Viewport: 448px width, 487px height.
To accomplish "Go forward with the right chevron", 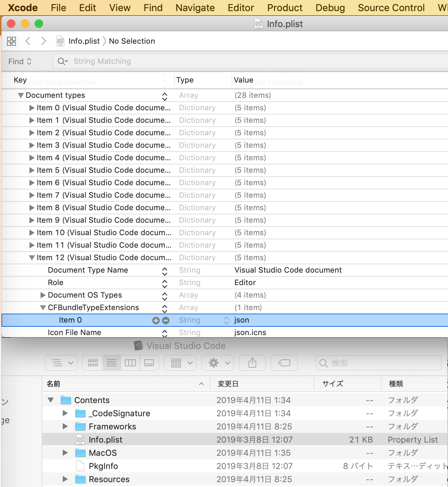I will (44, 41).
